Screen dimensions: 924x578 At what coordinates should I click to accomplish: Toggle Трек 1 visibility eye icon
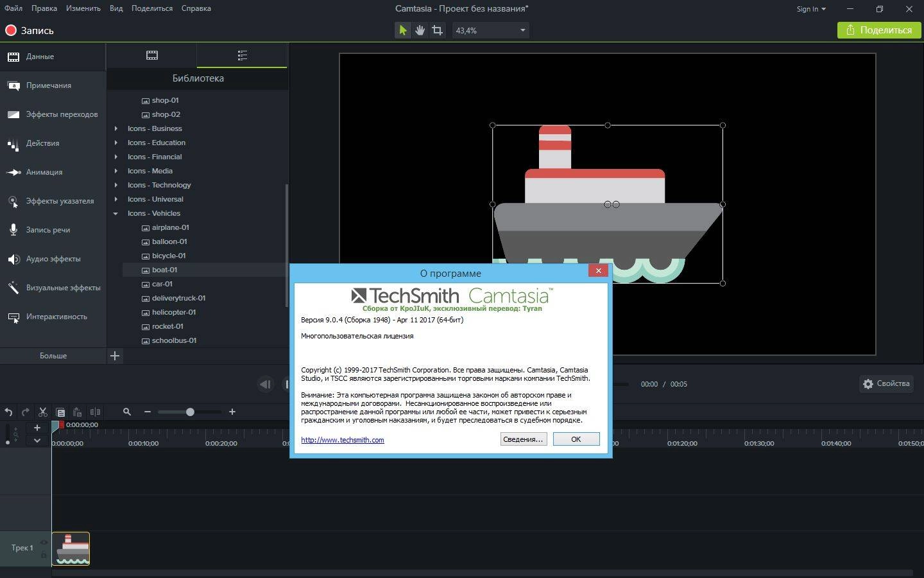point(44,543)
